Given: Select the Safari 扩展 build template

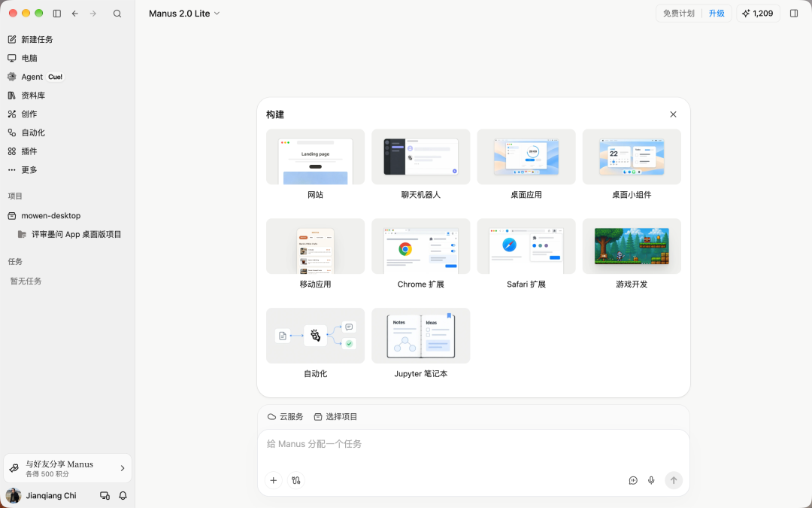Looking at the screenshot, I should (x=526, y=254).
